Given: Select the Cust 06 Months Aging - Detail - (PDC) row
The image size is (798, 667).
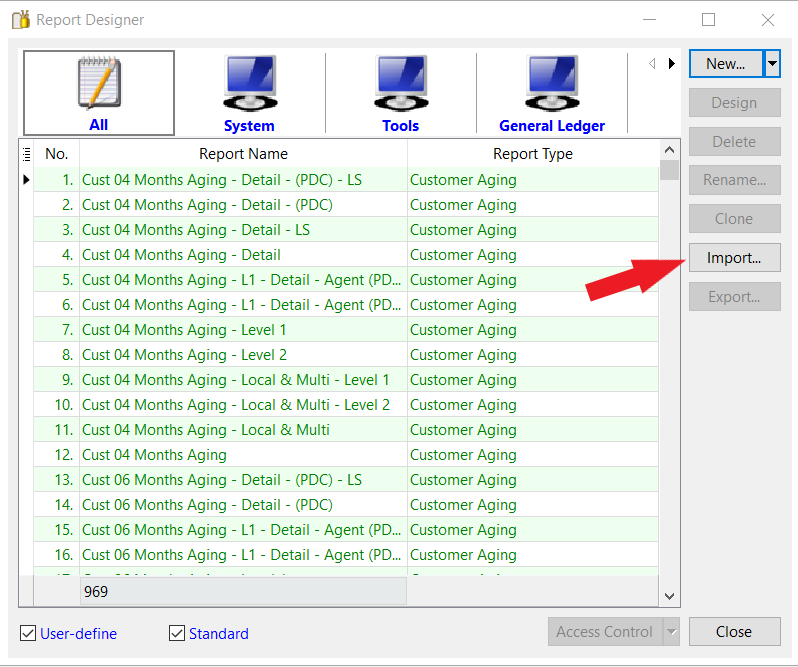Looking at the screenshot, I should [207, 505].
